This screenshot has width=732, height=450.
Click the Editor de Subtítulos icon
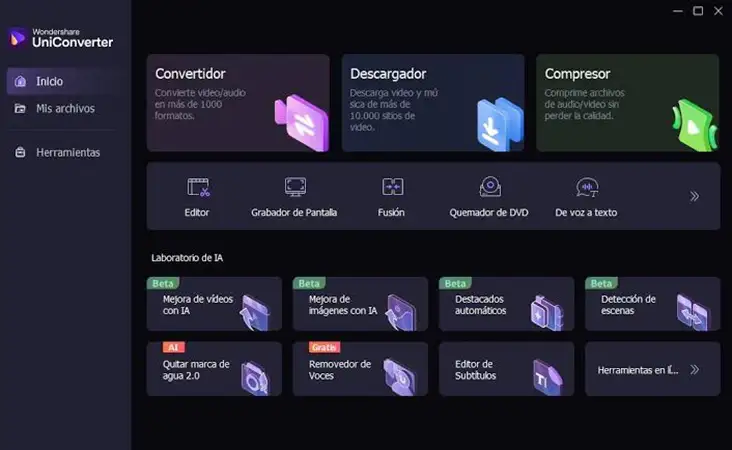pos(548,378)
